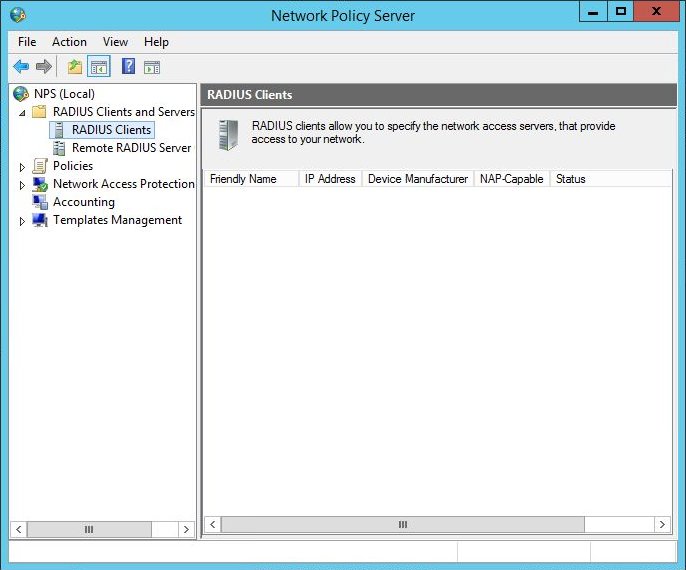The height and width of the screenshot is (570, 686).
Task: Sort by the Device Manufacturer column header
Action: (x=417, y=179)
